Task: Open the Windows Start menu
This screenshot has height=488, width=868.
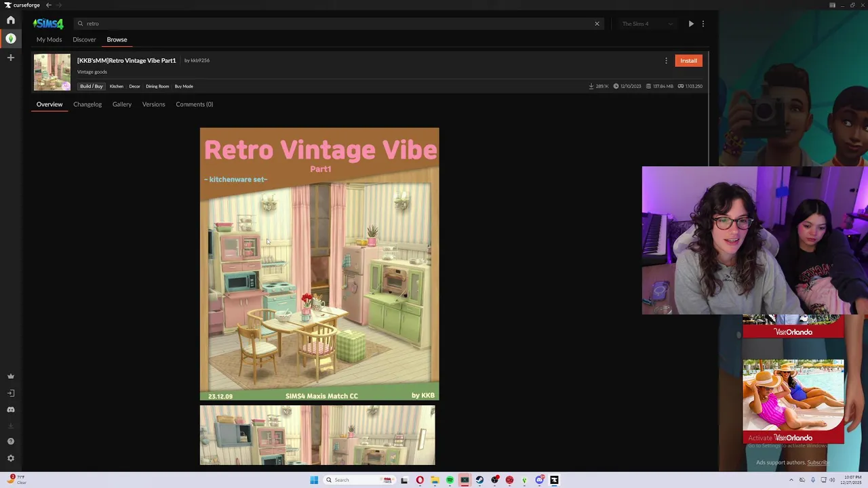Action: (314, 480)
